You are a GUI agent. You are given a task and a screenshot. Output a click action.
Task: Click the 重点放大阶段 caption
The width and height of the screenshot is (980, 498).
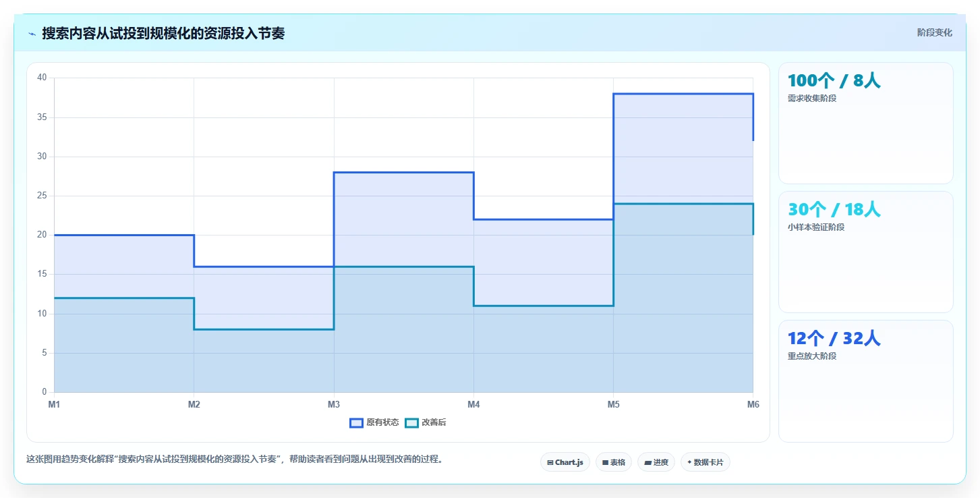tap(812, 356)
